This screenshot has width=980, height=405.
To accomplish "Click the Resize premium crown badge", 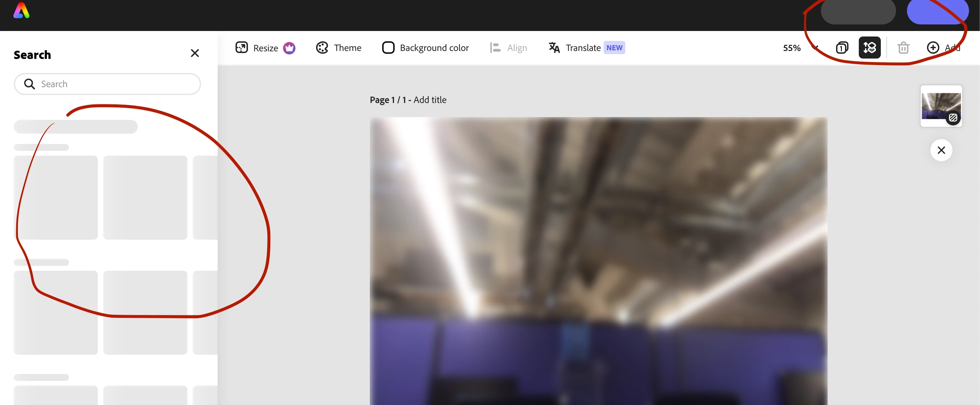I will (x=289, y=48).
